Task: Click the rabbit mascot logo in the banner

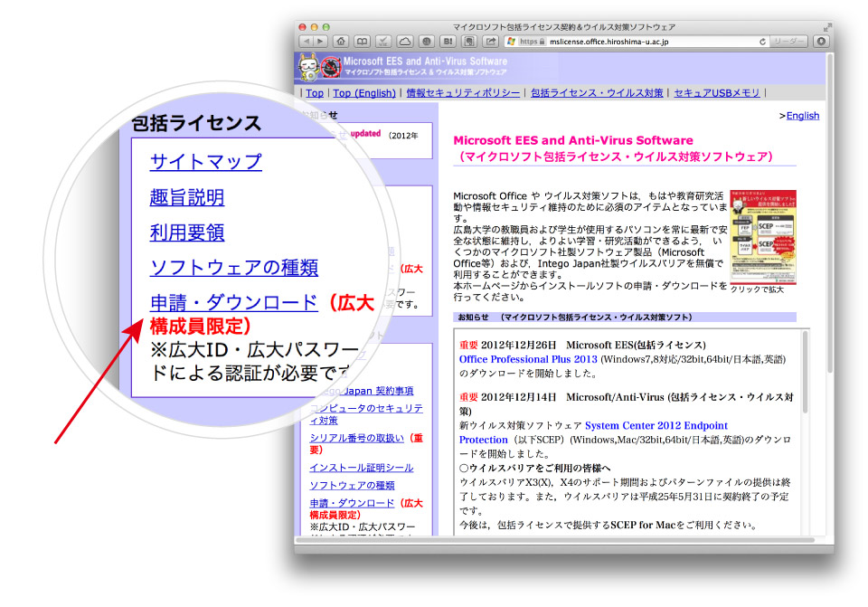Action: point(307,68)
